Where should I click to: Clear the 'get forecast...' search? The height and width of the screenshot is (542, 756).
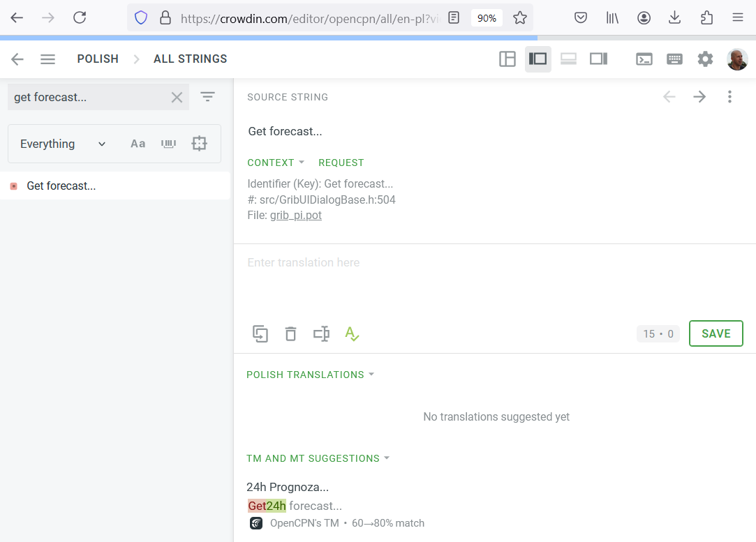coord(177,98)
